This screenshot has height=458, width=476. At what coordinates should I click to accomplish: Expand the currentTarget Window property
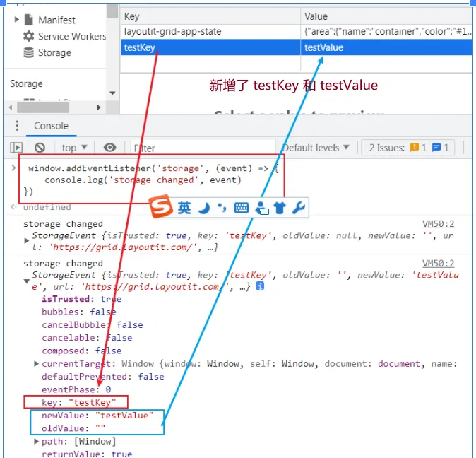click(37, 363)
